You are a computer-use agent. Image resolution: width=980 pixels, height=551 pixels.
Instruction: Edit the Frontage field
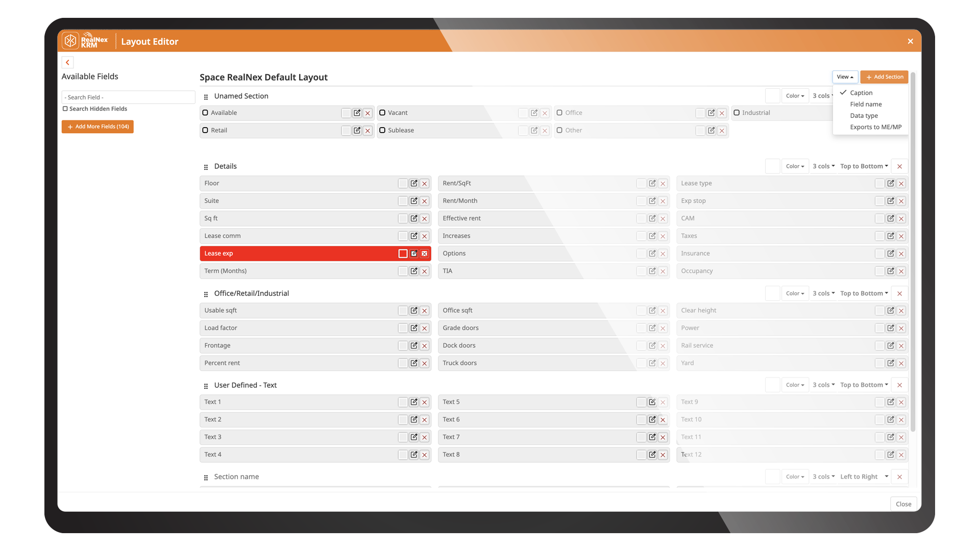point(414,346)
